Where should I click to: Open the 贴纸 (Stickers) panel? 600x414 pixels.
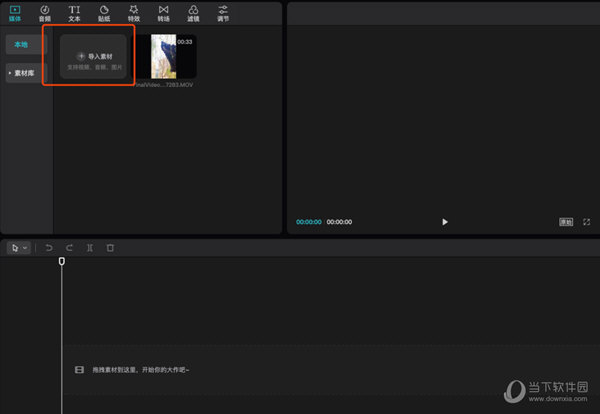coord(103,12)
